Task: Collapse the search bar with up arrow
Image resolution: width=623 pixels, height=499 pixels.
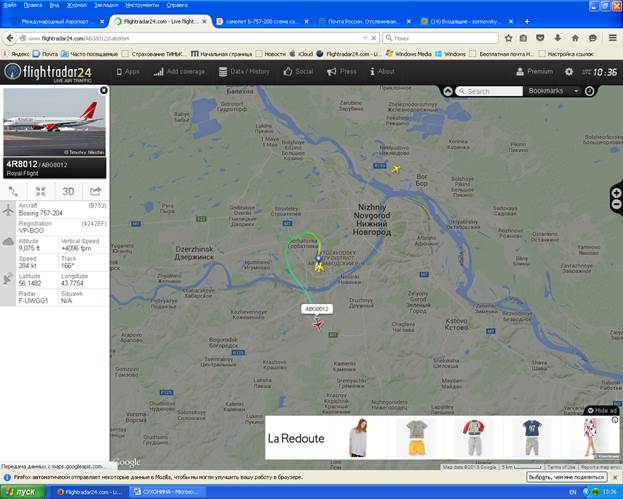Action: pyautogui.click(x=448, y=91)
